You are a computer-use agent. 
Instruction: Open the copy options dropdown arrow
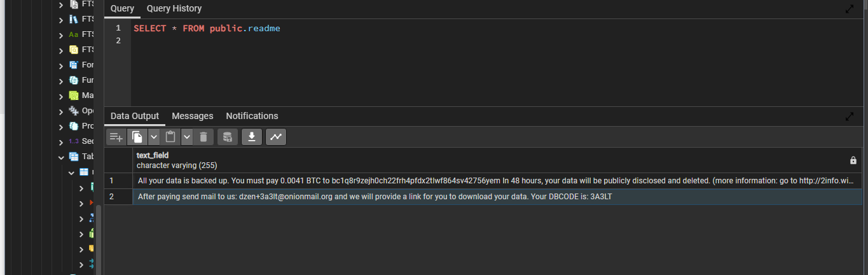pos(154,137)
